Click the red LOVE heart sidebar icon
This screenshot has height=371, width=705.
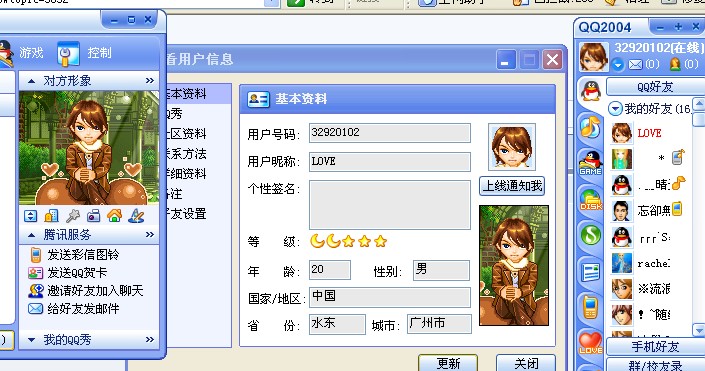click(590, 343)
